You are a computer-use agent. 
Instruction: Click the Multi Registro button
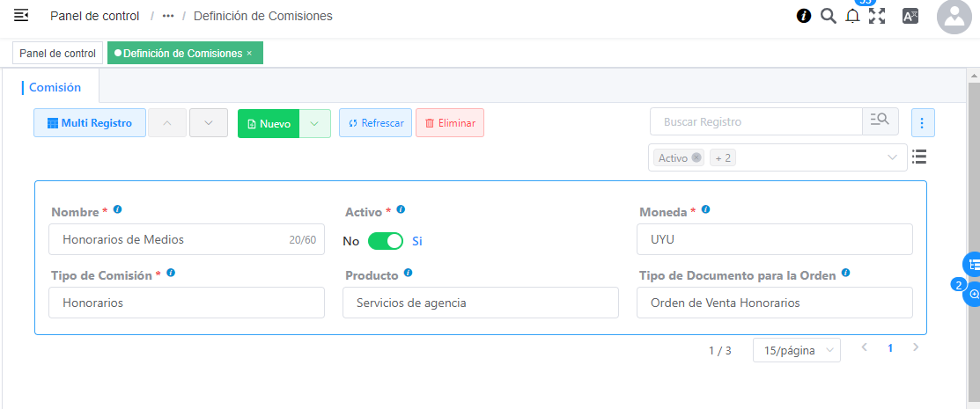pos(89,123)
